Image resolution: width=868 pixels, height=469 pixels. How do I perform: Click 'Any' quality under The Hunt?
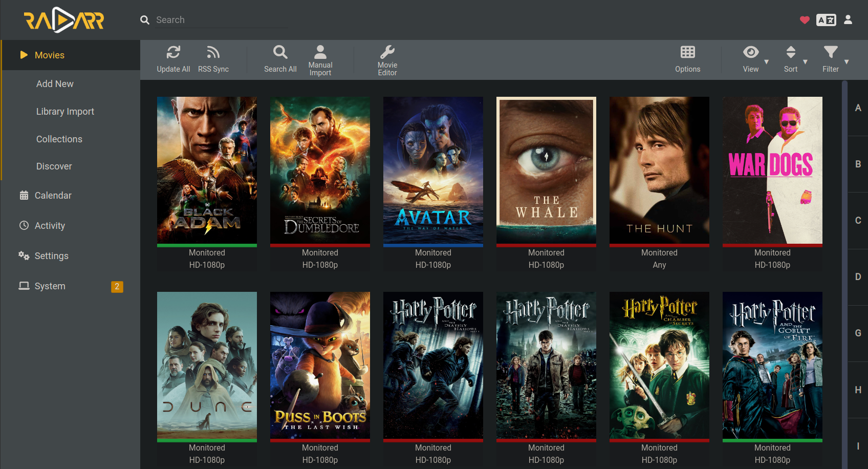[x=659, y=265]
